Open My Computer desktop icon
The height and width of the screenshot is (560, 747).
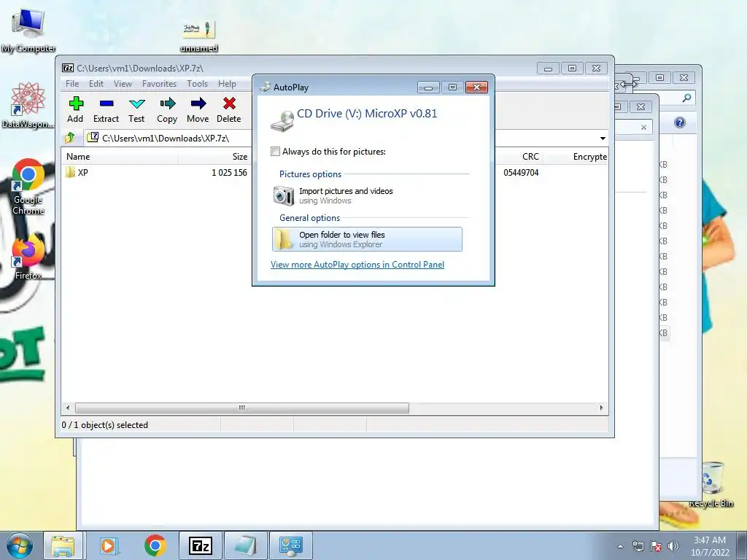pyautogui.click(x=28, y=30)
